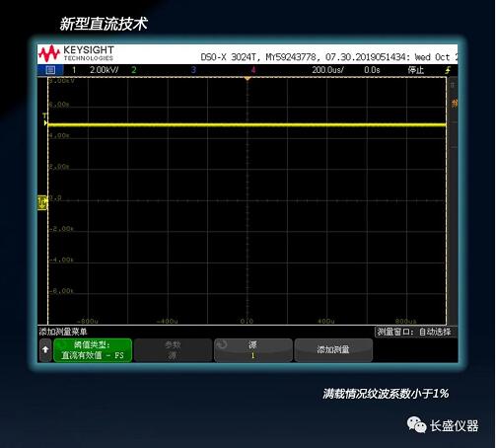Enable channel 2 in the status bar

(134, 70)
